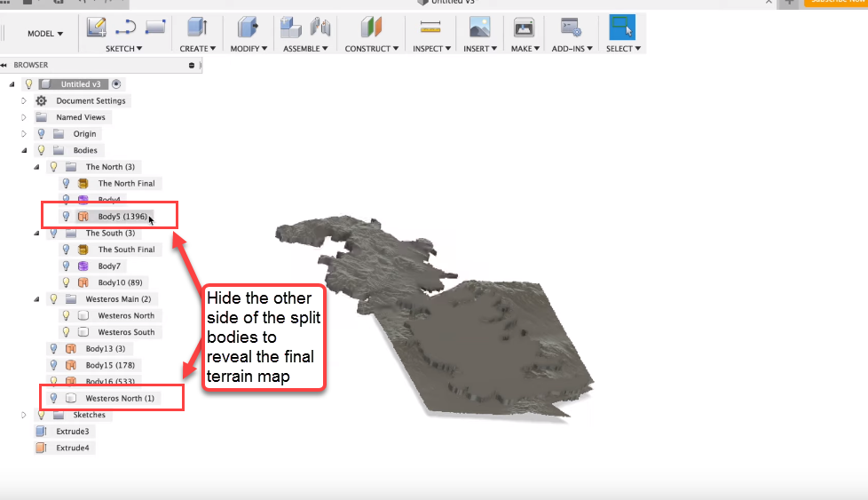868x500 pixels.
Task: Activate the Untitled v3 component radio button
Action: click(x=116, y=84)
